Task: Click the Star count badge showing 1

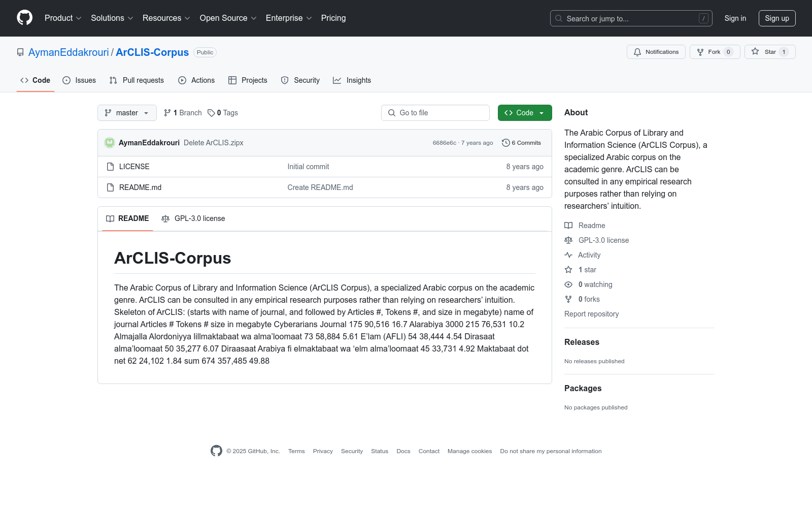Action: (784, 52)
